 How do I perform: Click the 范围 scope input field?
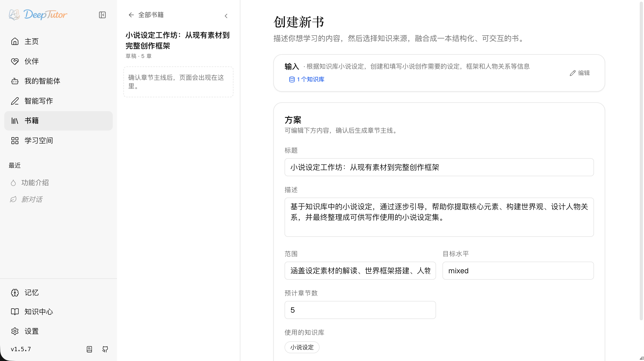[x=360, y=271]
